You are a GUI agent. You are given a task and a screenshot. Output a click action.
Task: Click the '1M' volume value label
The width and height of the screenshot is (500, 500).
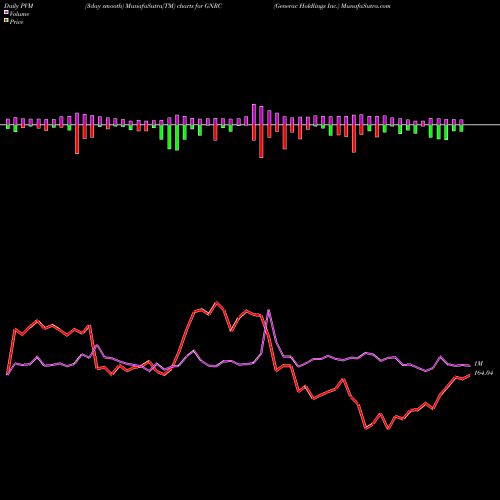[478, 364]
